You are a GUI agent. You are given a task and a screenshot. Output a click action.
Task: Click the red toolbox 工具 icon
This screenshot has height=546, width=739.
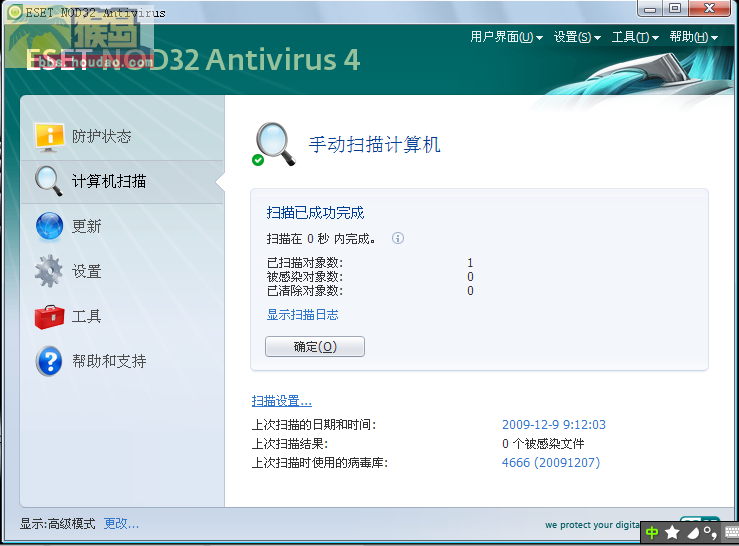49,317
